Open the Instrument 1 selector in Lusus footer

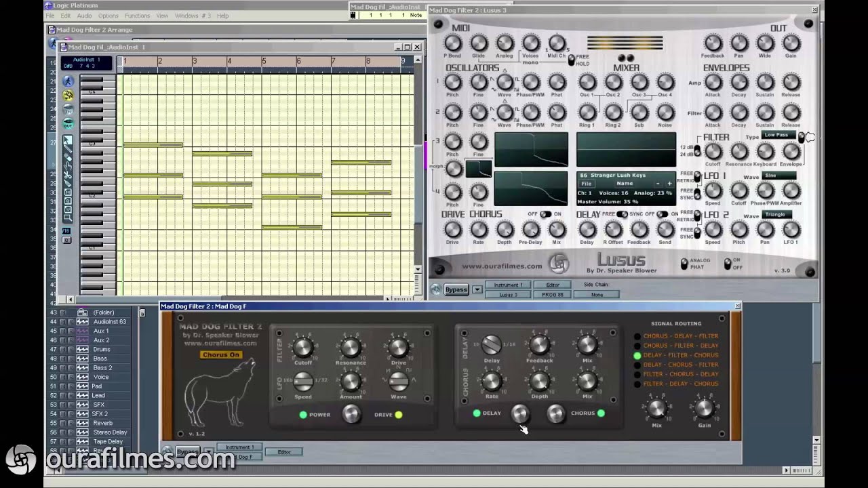(508, 285)
